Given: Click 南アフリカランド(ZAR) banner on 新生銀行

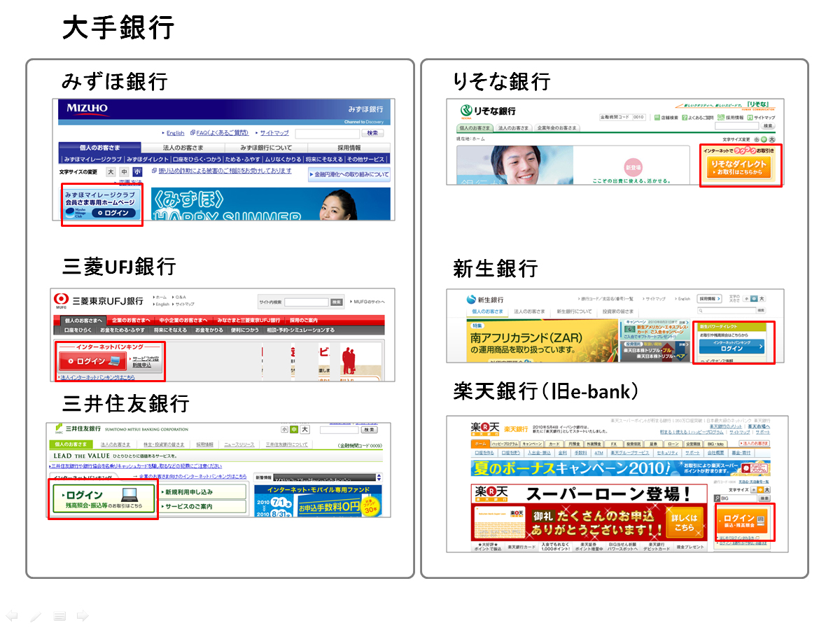Looking at the screenshot, I should point(542,340).
